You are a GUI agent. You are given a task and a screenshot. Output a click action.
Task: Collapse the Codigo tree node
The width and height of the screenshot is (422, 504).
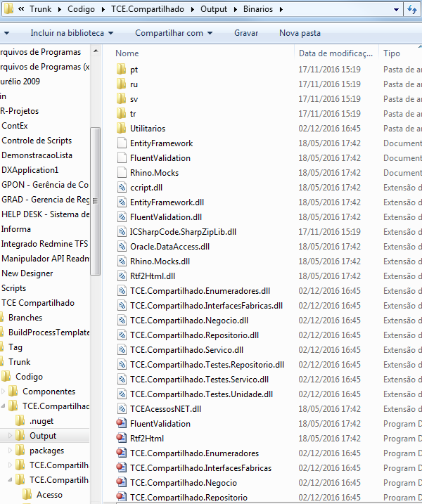[4, 377]
